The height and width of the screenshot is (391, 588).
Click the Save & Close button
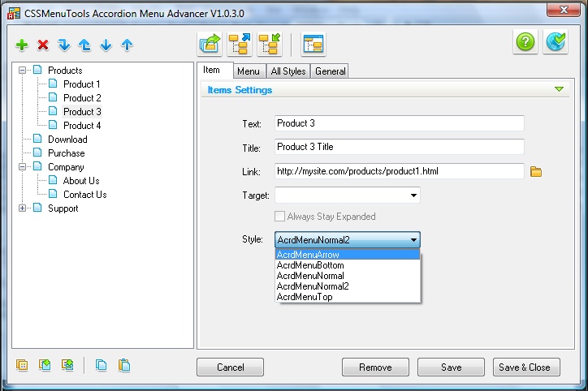(526, 367)
